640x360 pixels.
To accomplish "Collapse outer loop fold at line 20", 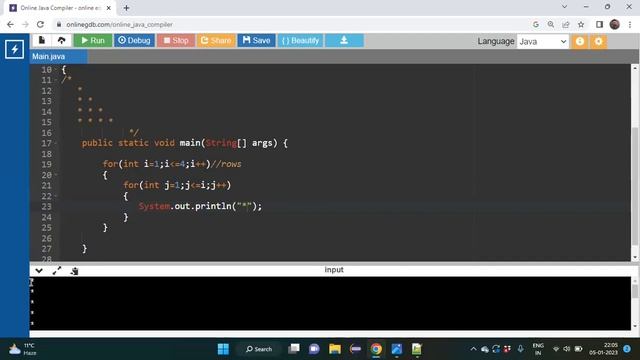I will click(56, 175).
